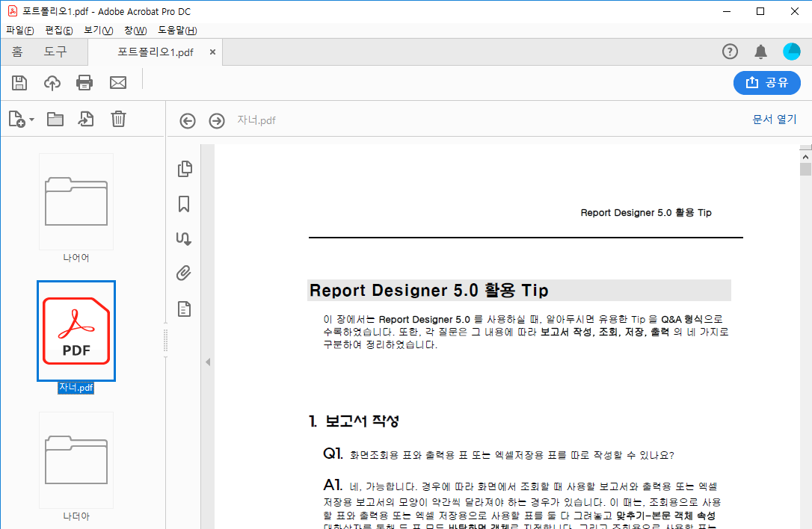Image resolution: width=812 pixels, height=529 pixels.
Task: Click the Report Designer 5.0 활용 Tip heading
Action: coord(428,291)
